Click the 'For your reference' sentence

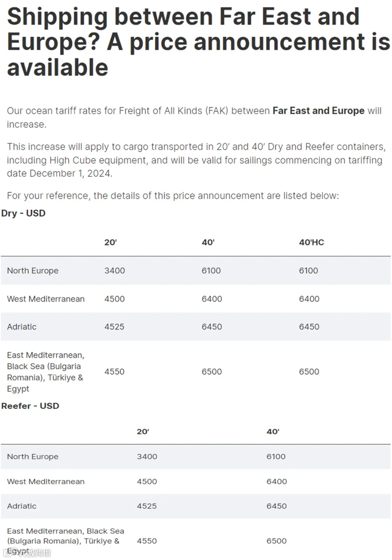click(x=173, y=196)
